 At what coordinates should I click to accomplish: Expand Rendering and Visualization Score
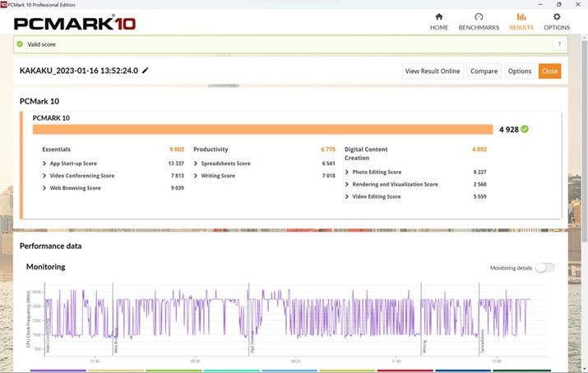[347, 184]
